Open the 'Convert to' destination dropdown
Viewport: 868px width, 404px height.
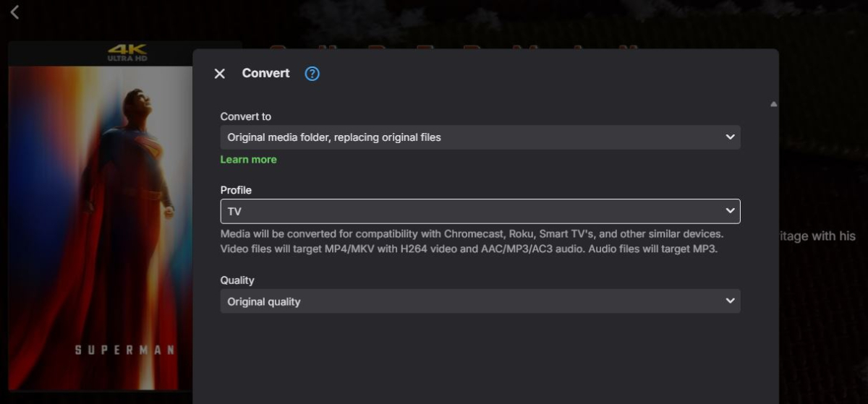click(480, 137)
